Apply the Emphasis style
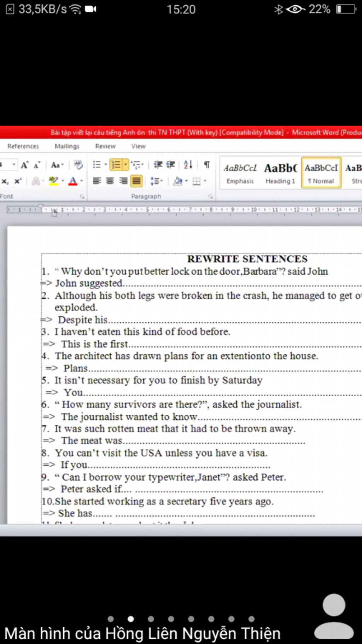Viewport: 362px width, 644px height. click(x=240, y=173)
